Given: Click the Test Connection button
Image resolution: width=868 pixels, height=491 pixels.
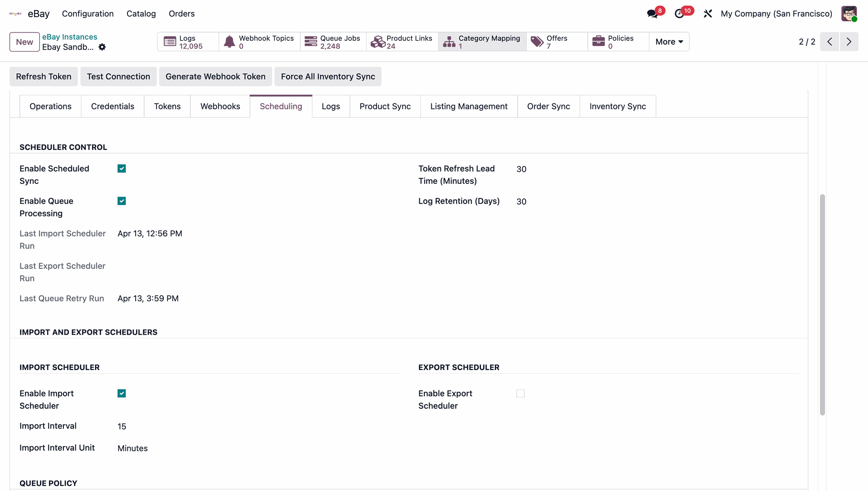Looking at the screenshot, I should click(118, 76).
